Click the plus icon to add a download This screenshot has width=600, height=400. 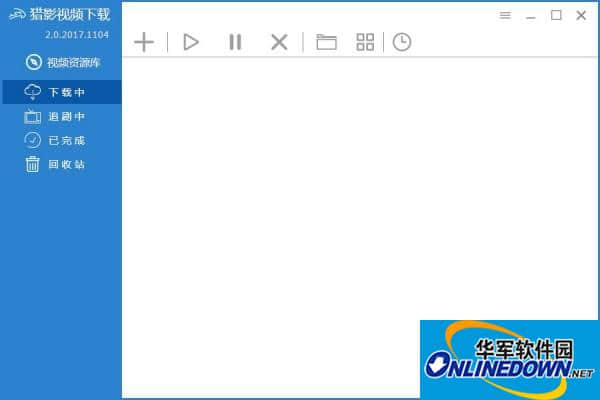click(x=144, y=42)
